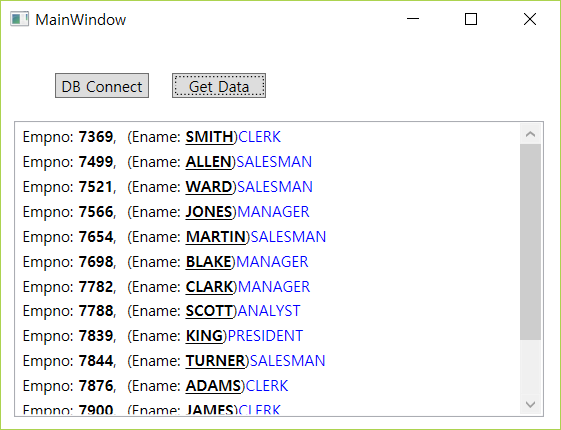The image size is (561, 430).
Task: Click employee number 7566
Action: 96,212
